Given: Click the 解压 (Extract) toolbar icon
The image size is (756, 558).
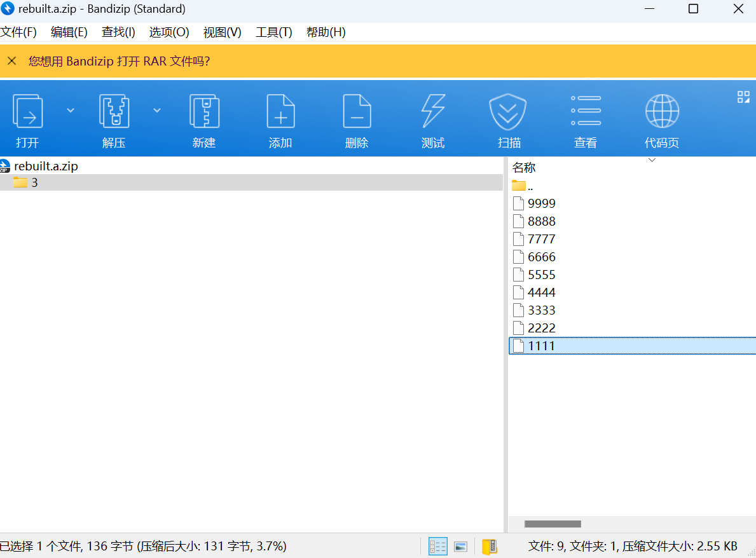Looking at the screenshot, I should click(114, 111).
